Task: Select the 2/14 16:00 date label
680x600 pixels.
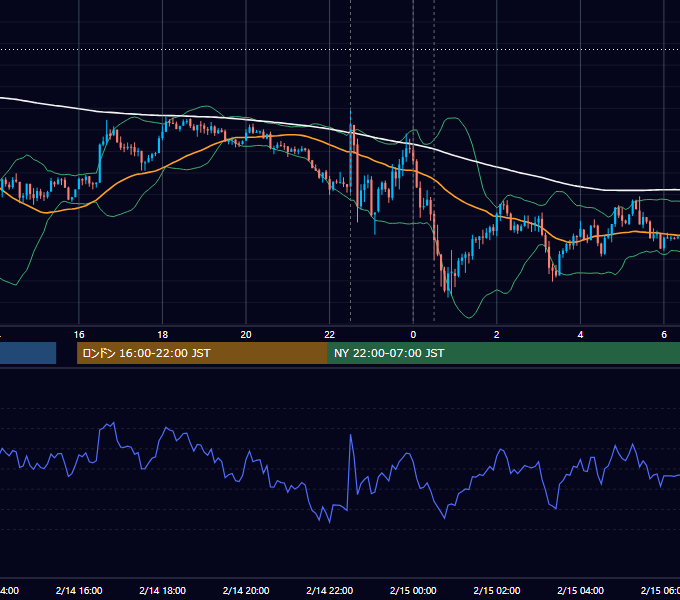Action: 79,590
